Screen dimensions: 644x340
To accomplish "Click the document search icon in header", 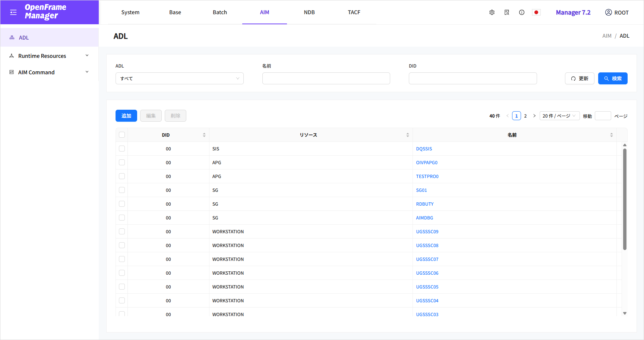I will [507, 12].
